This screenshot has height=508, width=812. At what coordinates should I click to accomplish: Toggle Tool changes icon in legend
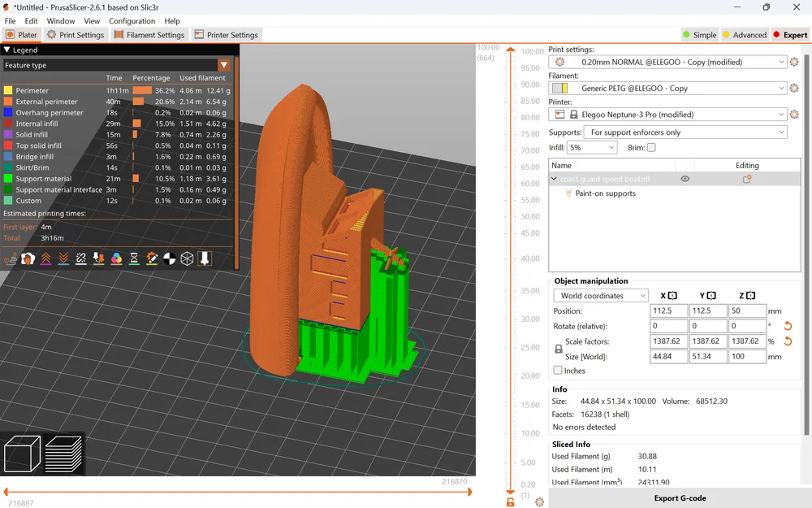(98, 258)
